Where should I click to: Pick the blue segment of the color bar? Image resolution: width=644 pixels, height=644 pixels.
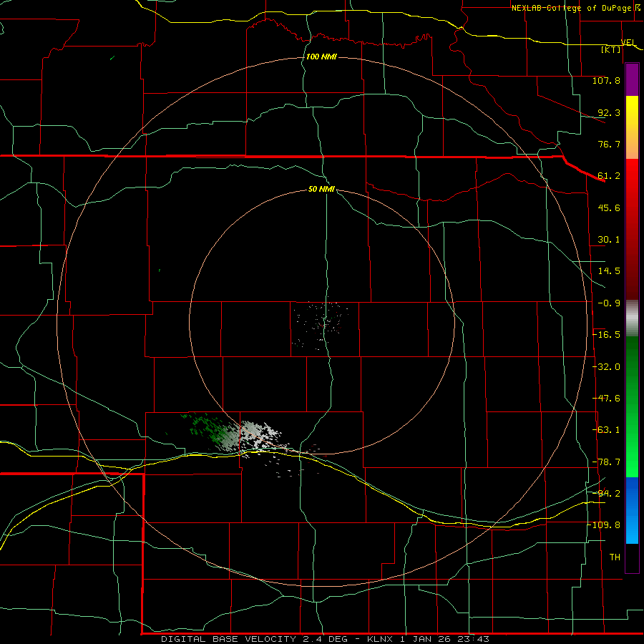pos(632,510)
